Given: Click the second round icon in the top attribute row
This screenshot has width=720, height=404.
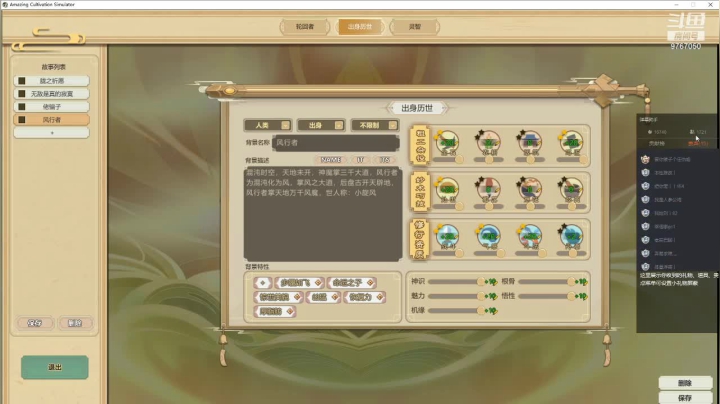Looking at the screenshot, I should [489, 143].
